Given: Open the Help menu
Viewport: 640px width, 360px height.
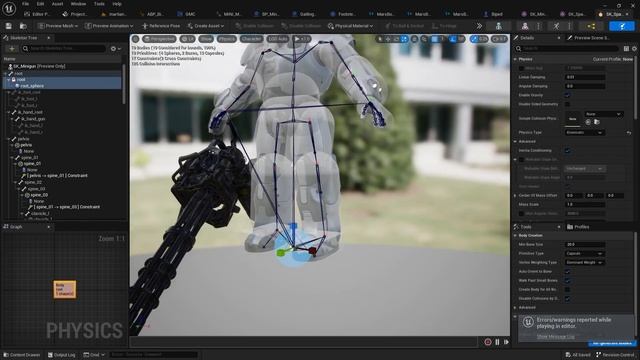Looking at the screenshot, I should tap(117, 4).
